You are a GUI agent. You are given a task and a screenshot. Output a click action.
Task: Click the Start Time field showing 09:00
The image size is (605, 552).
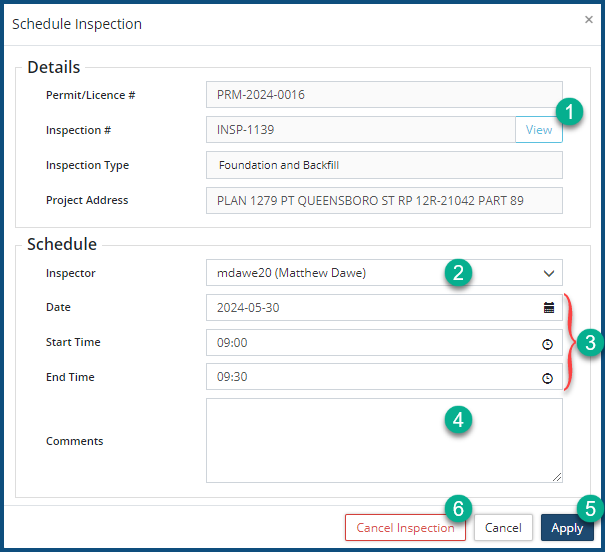tap(370, 343)
